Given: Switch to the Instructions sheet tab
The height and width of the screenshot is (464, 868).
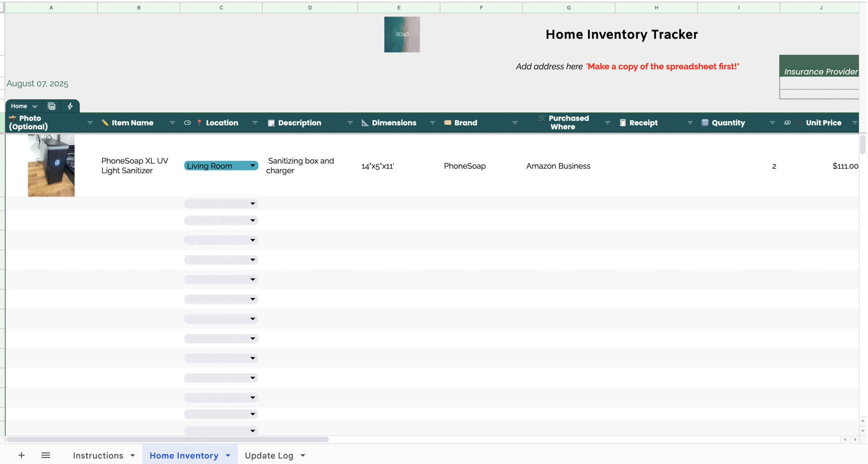Looking at the screenshot, I should tap(98, 455).
